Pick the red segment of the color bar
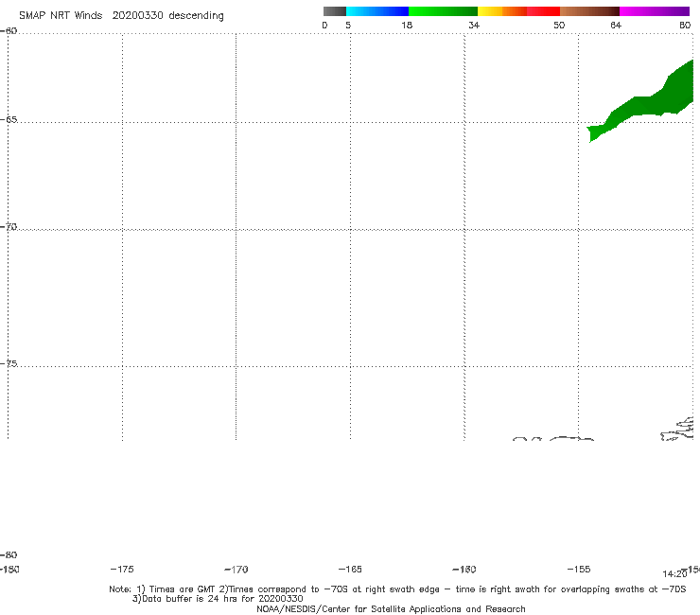700x615 pixels. [x=543, y=11]
